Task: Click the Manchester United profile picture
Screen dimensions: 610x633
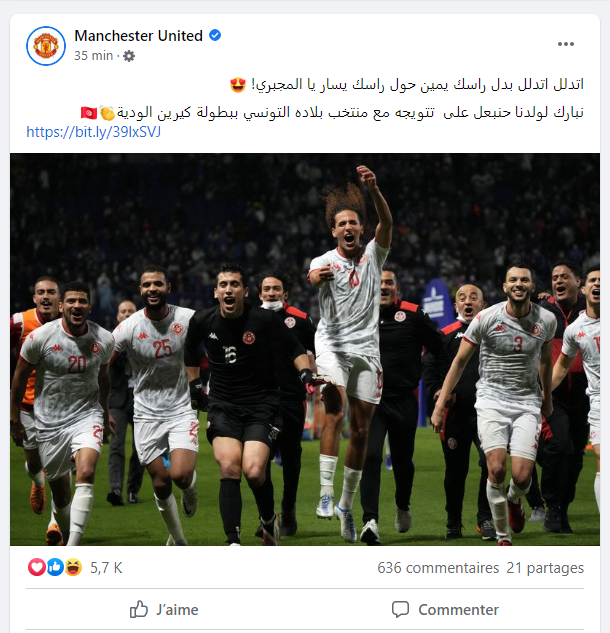Action: coord(46,46)
